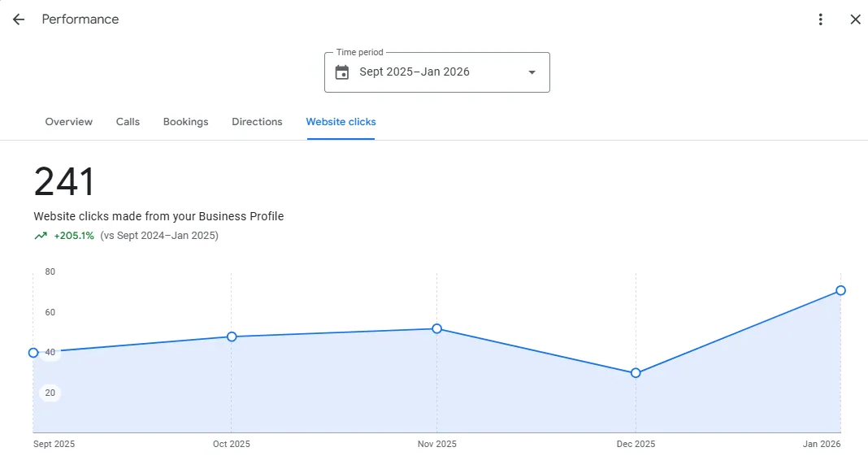Viewport: 868px width, 469px height.
Task: Click the Nov 2025 data point on chart
Action: [436, 329]
